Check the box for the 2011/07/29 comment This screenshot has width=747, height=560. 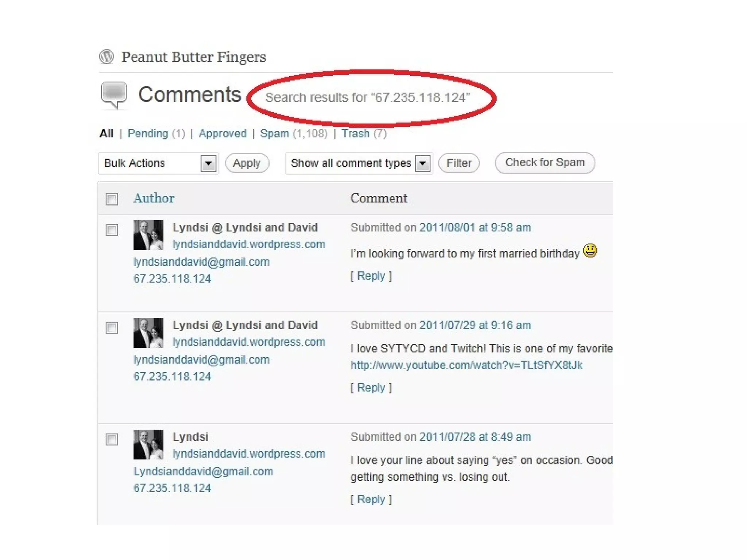pyautogui.click(x=112, y=328)
